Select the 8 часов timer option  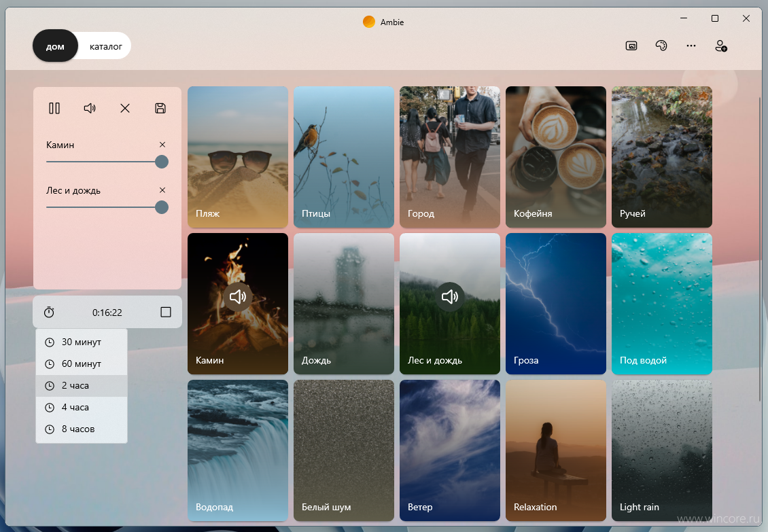point(82,429)
